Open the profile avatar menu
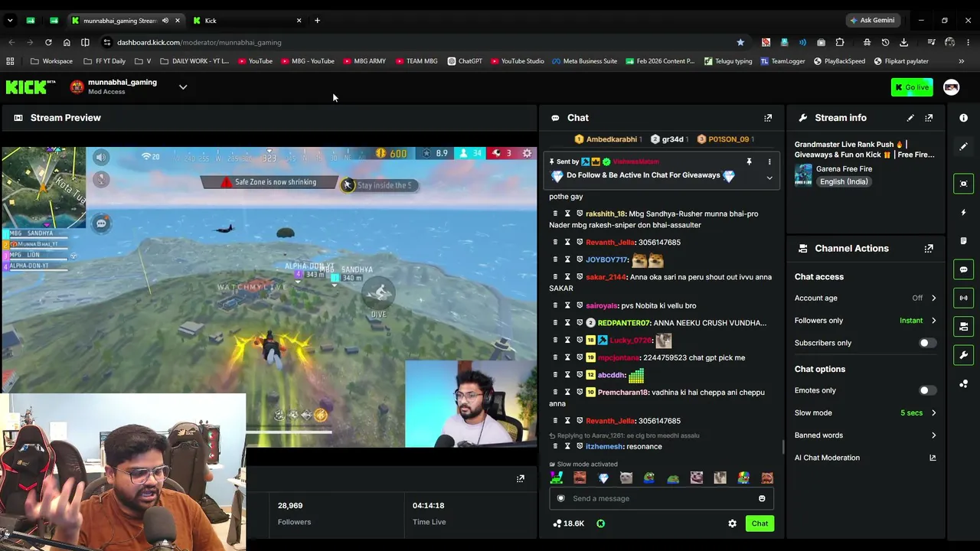980x551 pixels. click(951, 87)
